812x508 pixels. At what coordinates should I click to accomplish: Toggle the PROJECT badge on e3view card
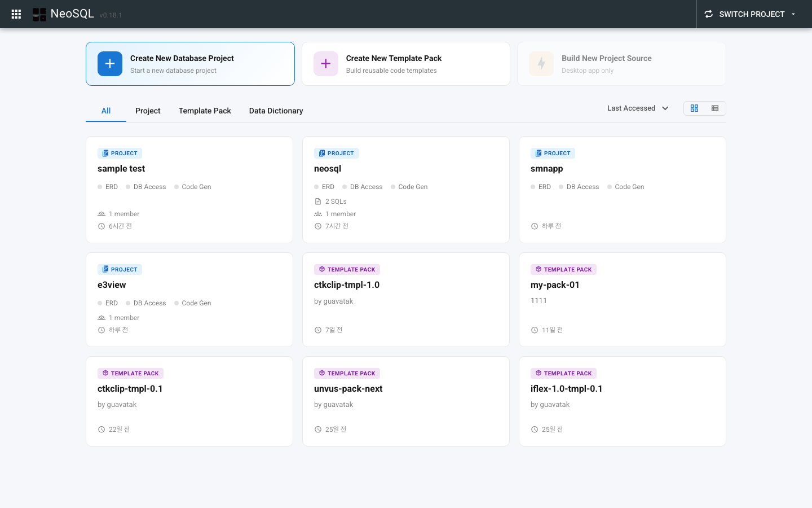(x=120, y=269)
